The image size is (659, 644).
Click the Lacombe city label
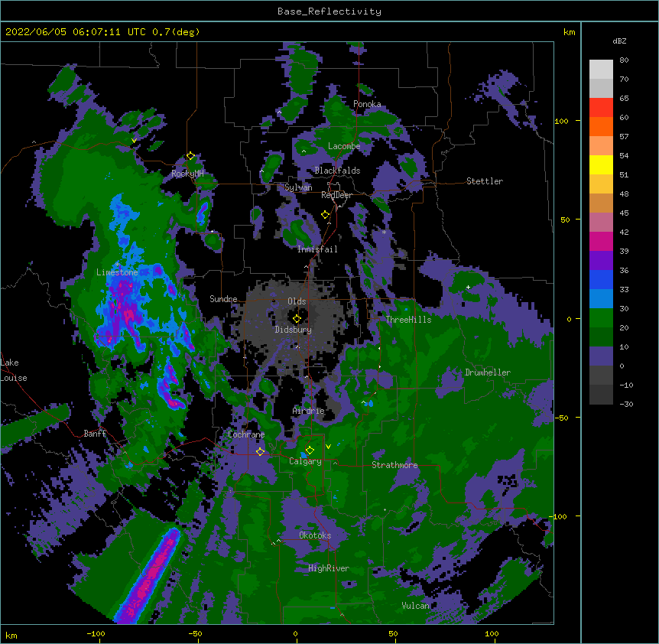coord(344,146)
